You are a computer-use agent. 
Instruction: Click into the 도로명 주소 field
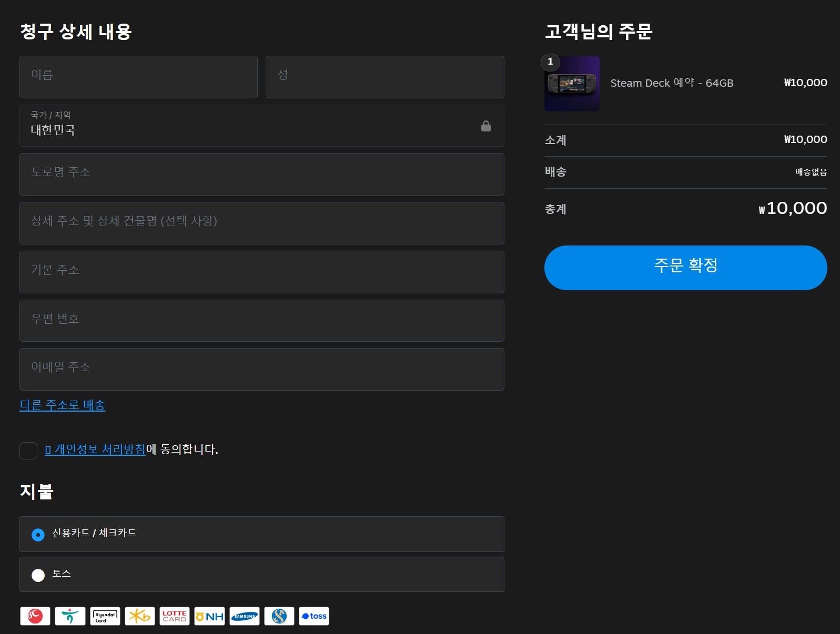click(262, 175)
